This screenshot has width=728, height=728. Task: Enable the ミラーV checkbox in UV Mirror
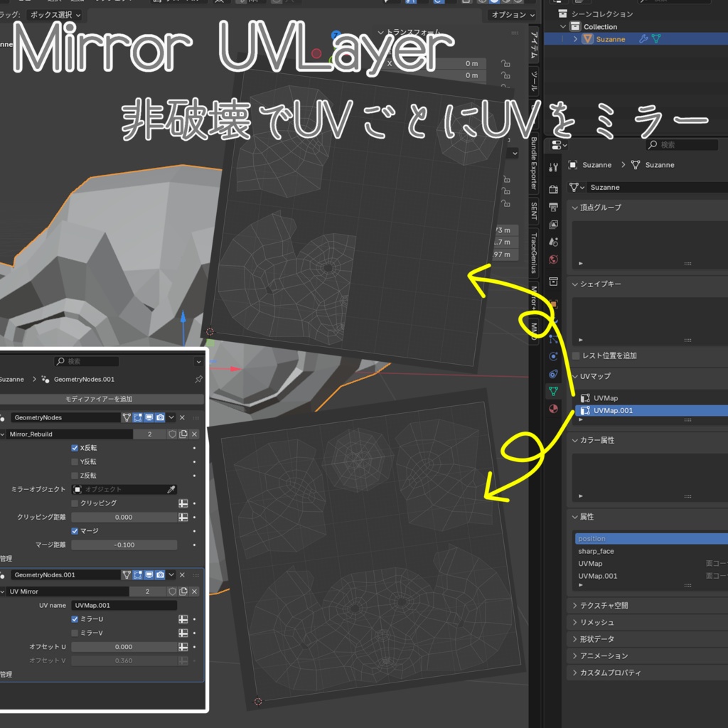pos(74,633)
